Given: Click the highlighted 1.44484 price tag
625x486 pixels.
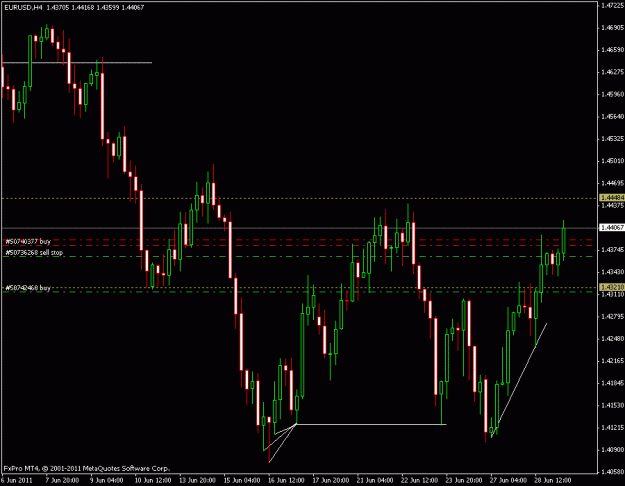Looking at the screenshot, I should tap(612, 198).
